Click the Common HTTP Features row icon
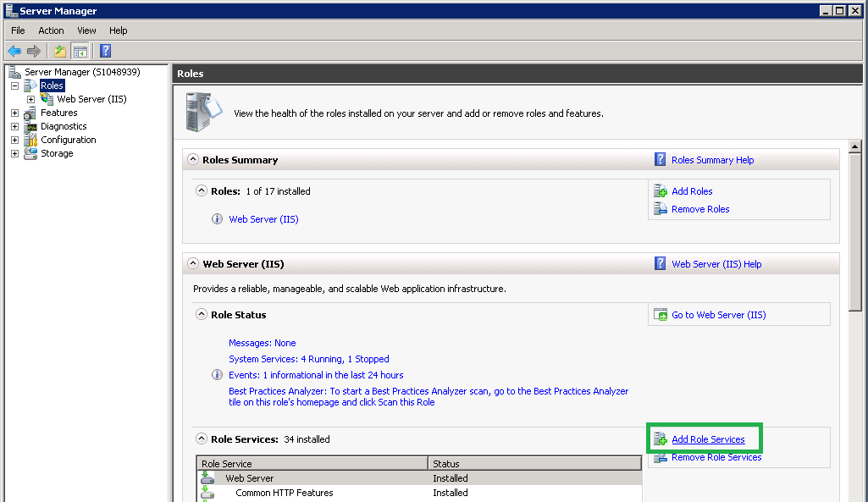 207,493
